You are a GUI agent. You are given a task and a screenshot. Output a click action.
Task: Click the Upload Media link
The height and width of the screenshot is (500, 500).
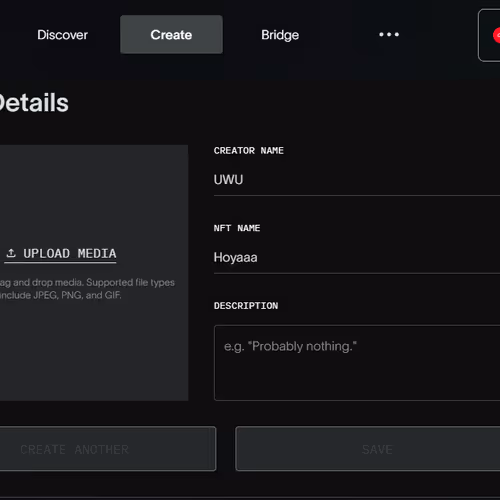click(x=60, y=254)
